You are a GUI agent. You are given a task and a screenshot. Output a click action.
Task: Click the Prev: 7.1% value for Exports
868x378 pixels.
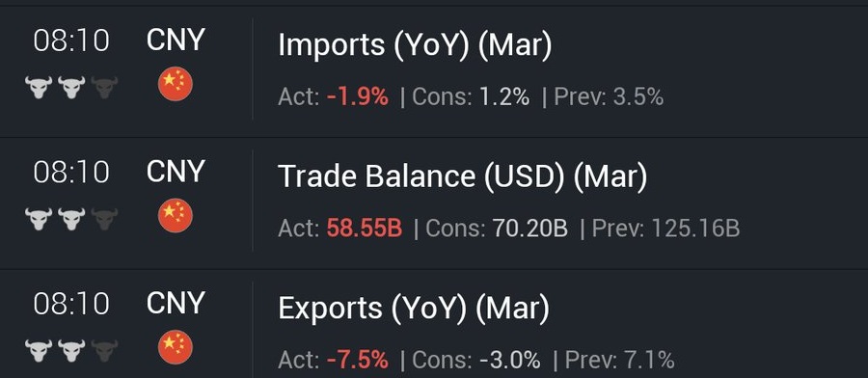[x=620, y=361]
